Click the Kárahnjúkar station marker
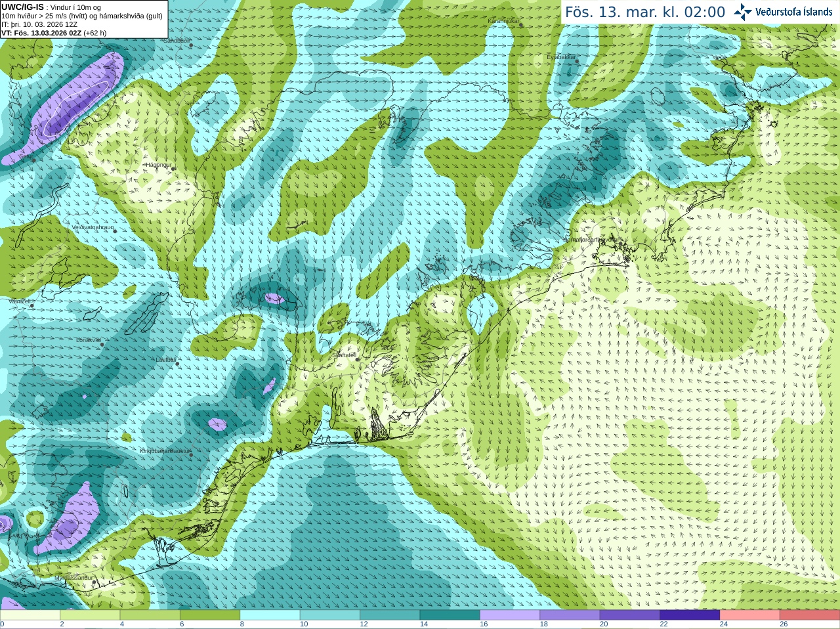The width and height of the screenshot is (840, 629). (x=521, y=26)
